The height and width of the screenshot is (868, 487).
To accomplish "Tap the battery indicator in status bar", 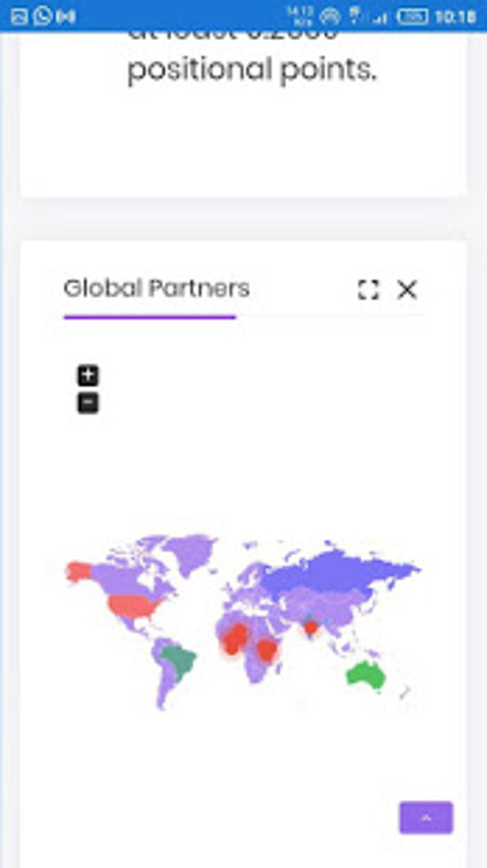I will click(413, 17).
